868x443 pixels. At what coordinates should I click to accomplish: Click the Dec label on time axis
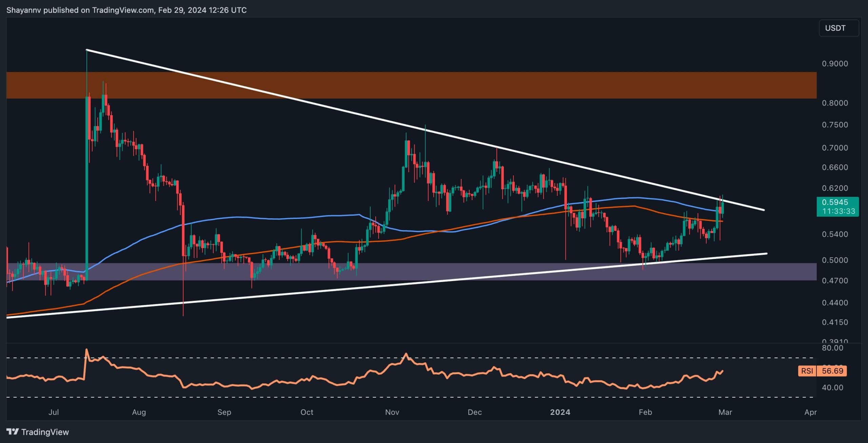[x=475, y=412]
